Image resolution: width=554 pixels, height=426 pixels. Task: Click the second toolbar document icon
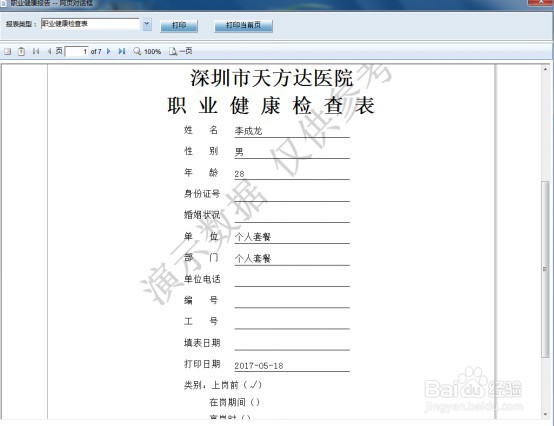(x=21, y=52)
